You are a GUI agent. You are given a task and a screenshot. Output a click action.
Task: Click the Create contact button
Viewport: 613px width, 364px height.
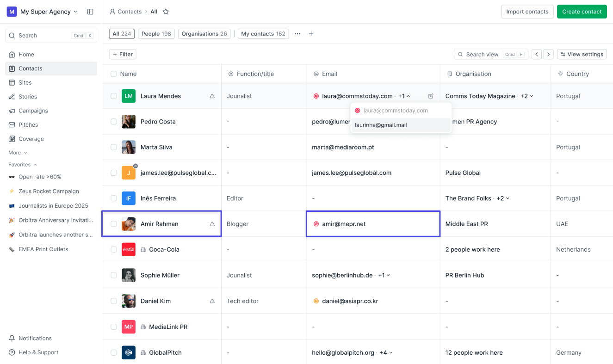point(582,12)
